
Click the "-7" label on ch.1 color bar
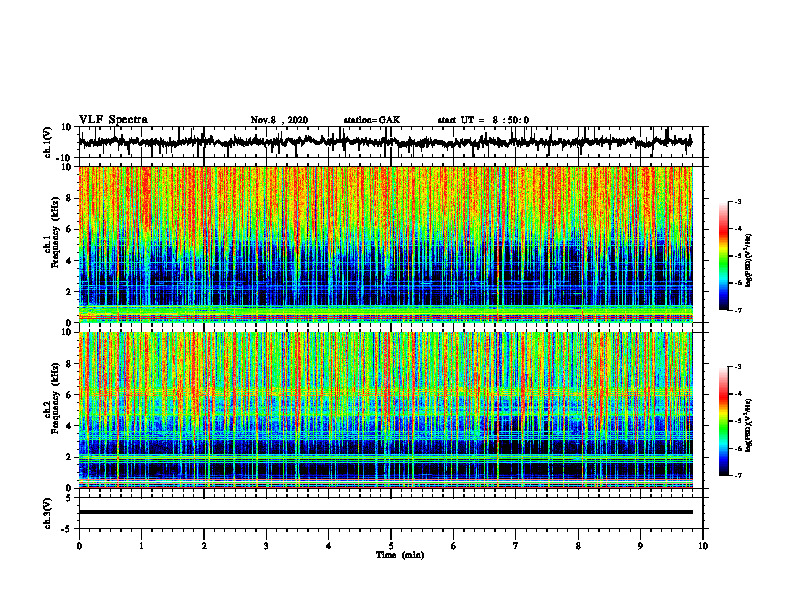[x=738, y=310]
